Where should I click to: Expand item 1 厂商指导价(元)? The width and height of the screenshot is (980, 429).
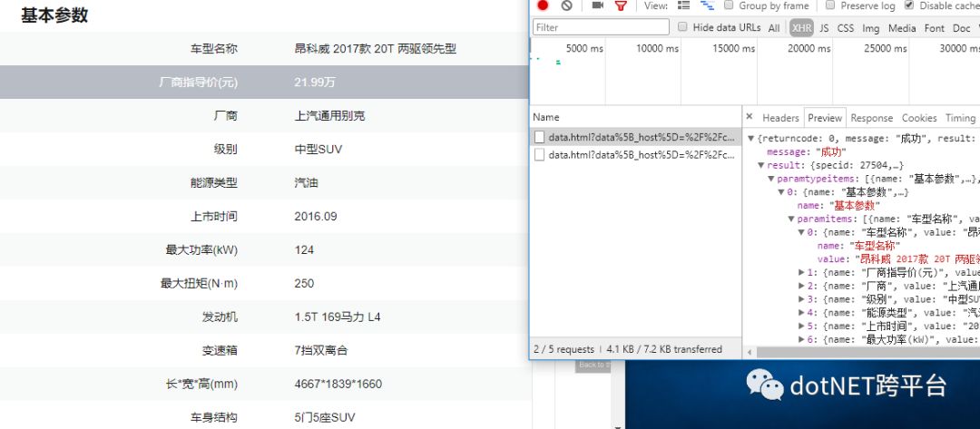pyautogui.click(x=801, y=272)
